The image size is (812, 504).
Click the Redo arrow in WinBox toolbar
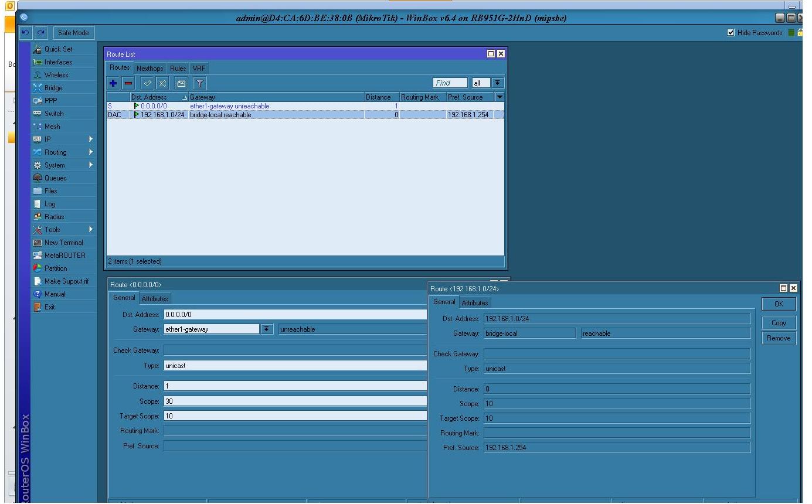click(x=40, y=33)
